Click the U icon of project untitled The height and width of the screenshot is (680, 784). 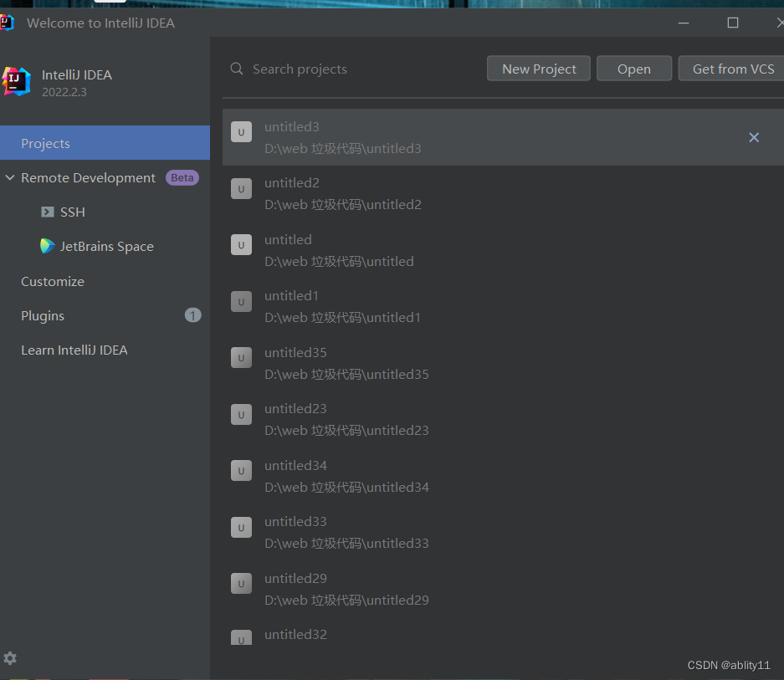[x=241, y=245]
